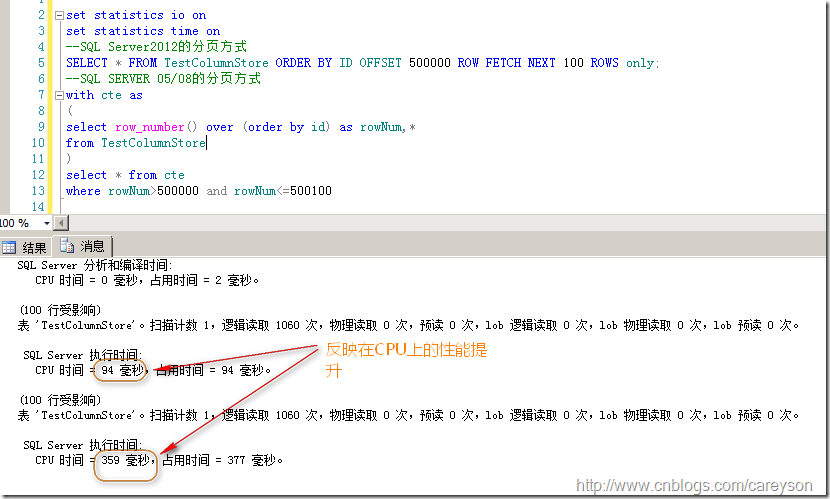Click the 结果 tab grid icon
The image size is (830, 499).
point(9,247)
